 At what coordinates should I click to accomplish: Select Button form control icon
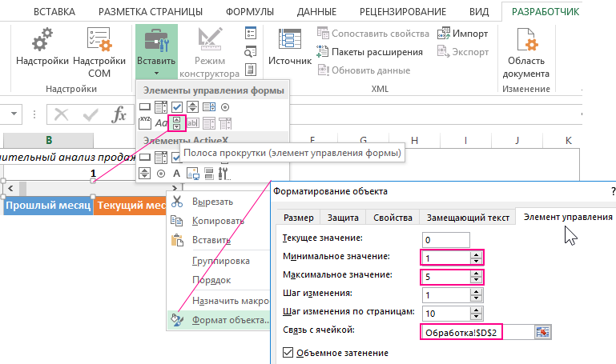(145, 106)
